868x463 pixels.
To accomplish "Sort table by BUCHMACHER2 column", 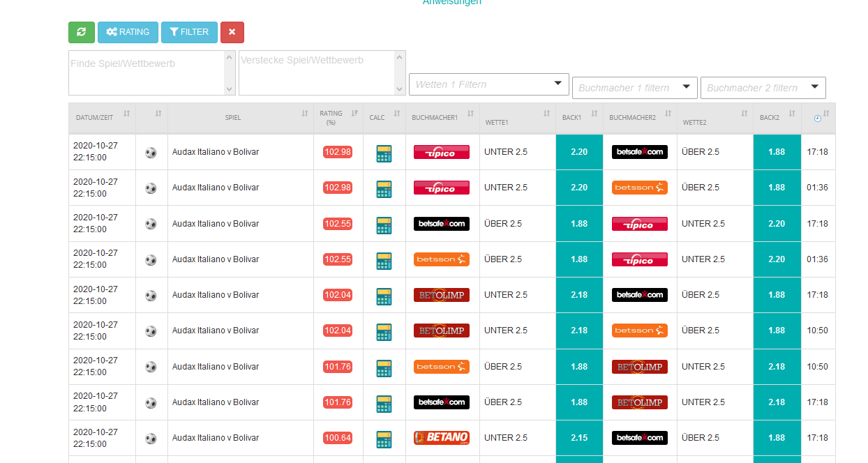I will (640, 118).
